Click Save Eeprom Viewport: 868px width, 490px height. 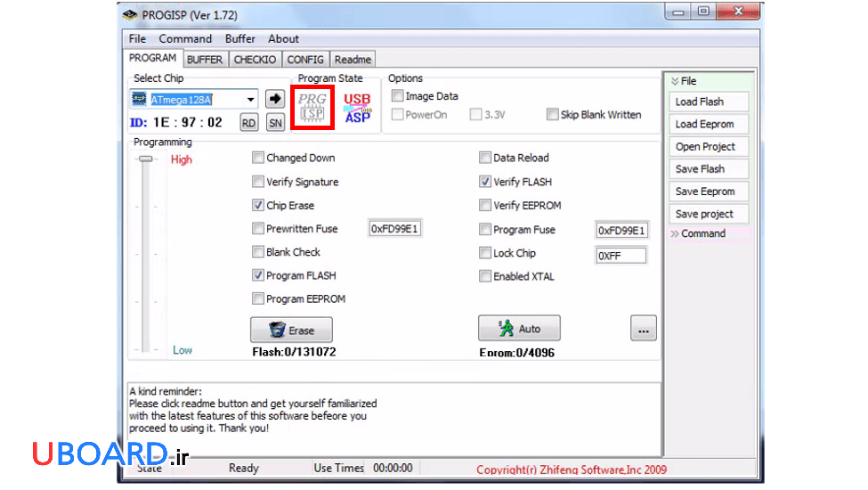point(709,192)
